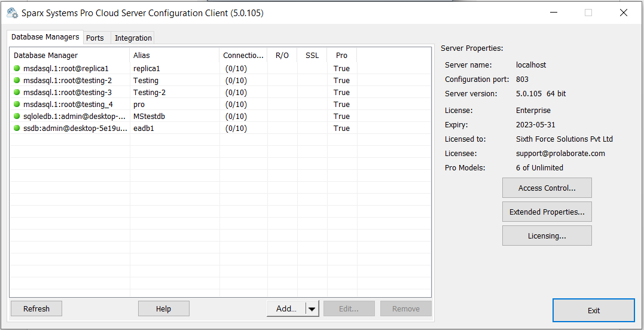
Task: Switch to the Database Managers tab
Action: pos(45,36)
